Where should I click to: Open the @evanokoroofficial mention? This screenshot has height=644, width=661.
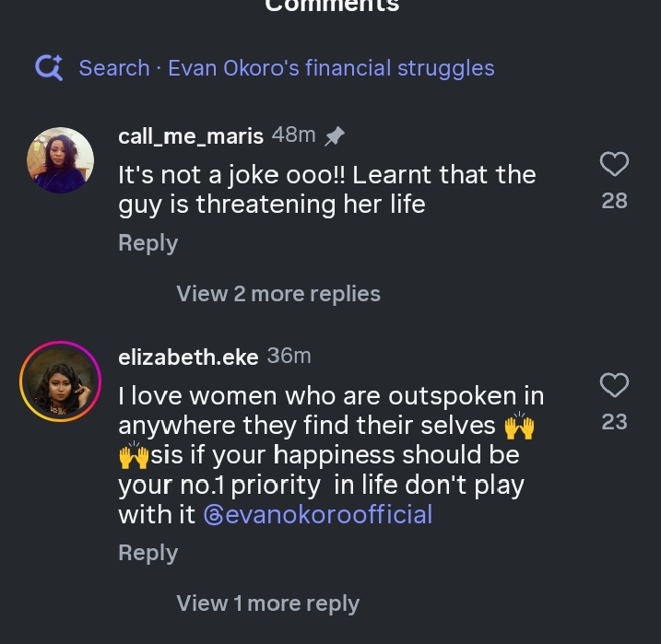pyautogui.click(x=318, y=514)
